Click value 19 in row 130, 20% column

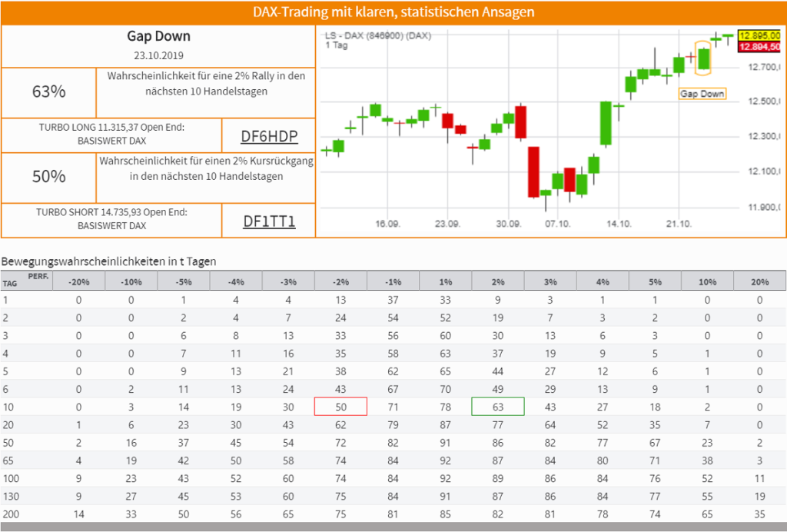[x=759, y=497]
